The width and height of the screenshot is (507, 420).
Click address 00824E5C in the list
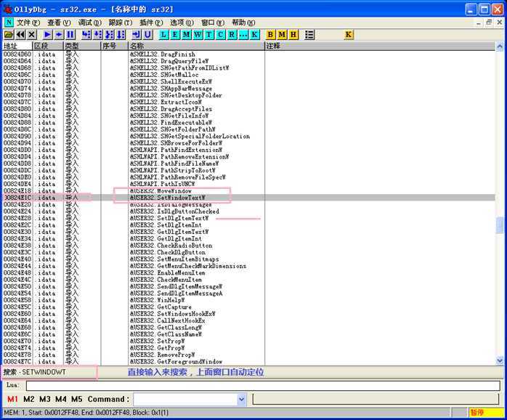coord(17,307)
